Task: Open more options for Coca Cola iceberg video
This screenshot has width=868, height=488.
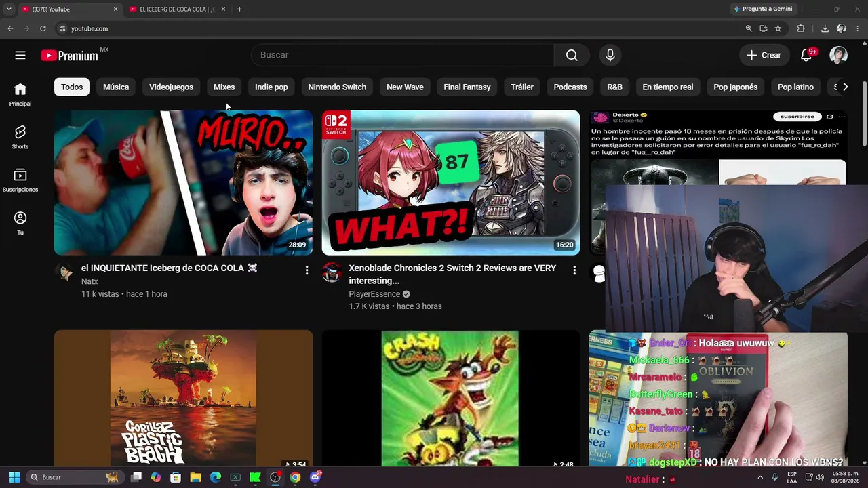Action: point(307,270)
